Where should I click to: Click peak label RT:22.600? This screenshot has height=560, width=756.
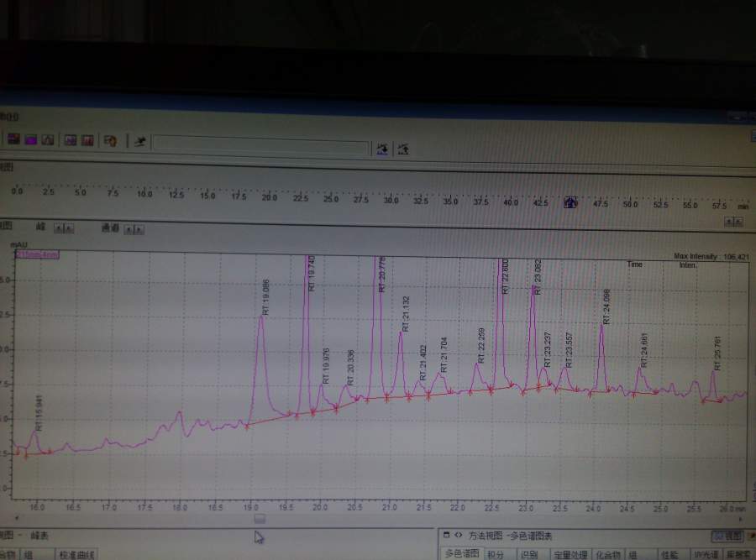505,276
